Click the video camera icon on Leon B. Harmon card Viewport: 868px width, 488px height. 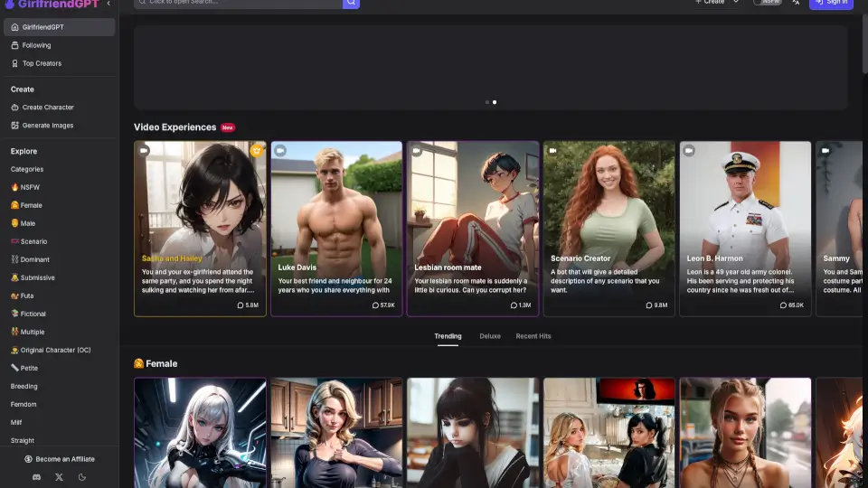pos(689,151)
